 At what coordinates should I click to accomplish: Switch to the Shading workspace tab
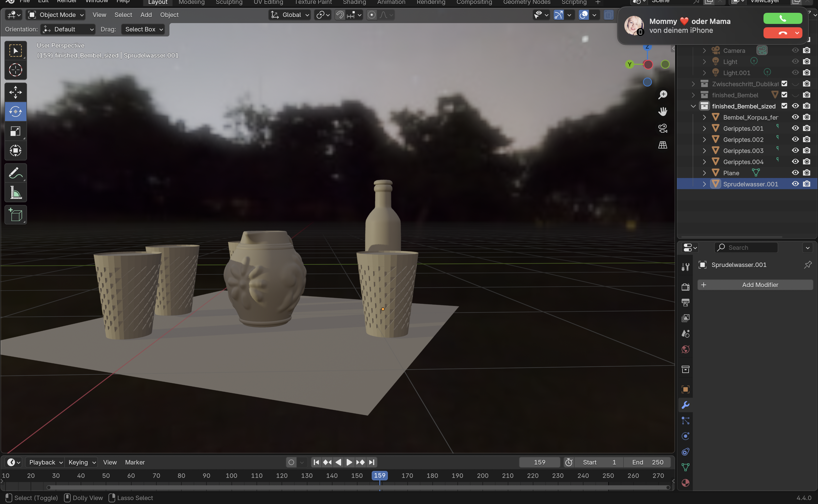click(x=354, y=3)
